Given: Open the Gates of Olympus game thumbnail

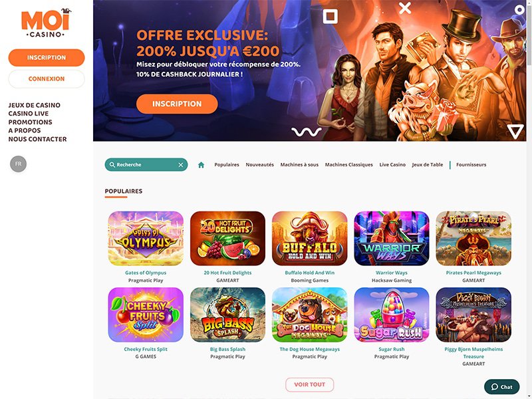Looking at the screenshot, I should (146, 238).
